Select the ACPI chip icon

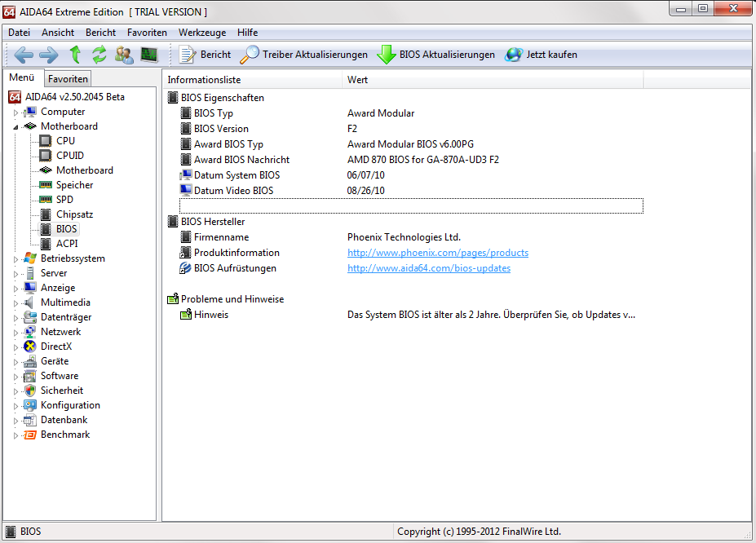pyautogui.click(x=46, y=244)
